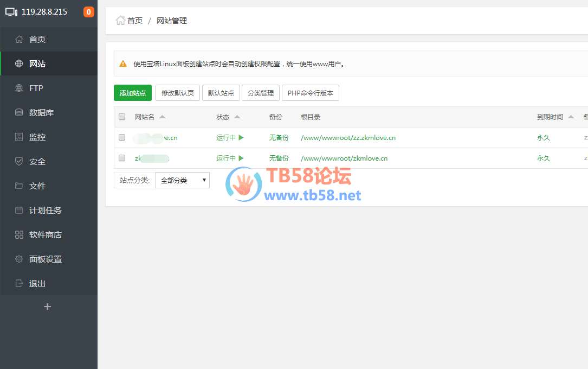Sort by website name (网站名) arrow
Viewport: 588px width, 369px height.
163,117
